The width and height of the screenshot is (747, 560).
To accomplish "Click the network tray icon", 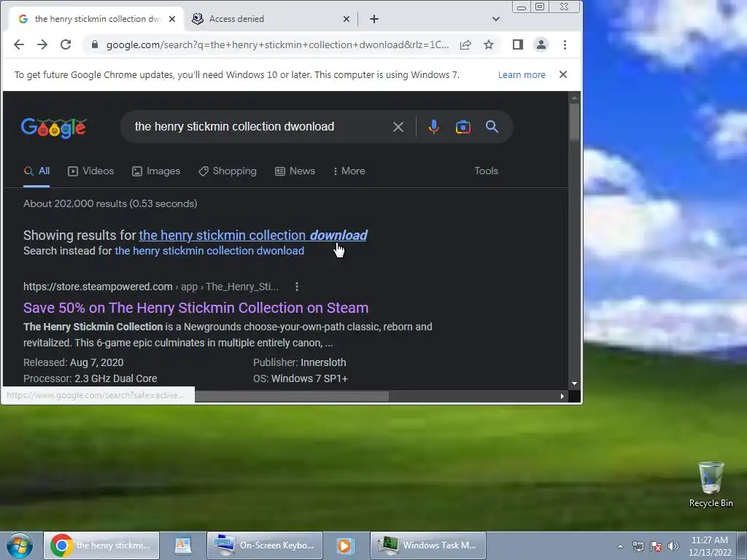I will 638,546.
